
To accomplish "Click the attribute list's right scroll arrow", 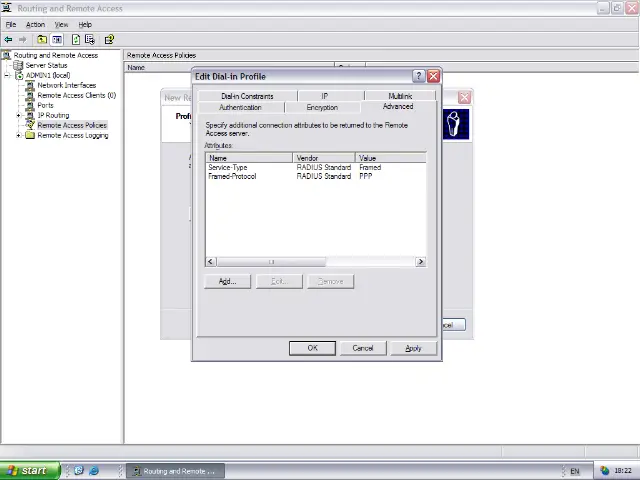I will (420, 262).
